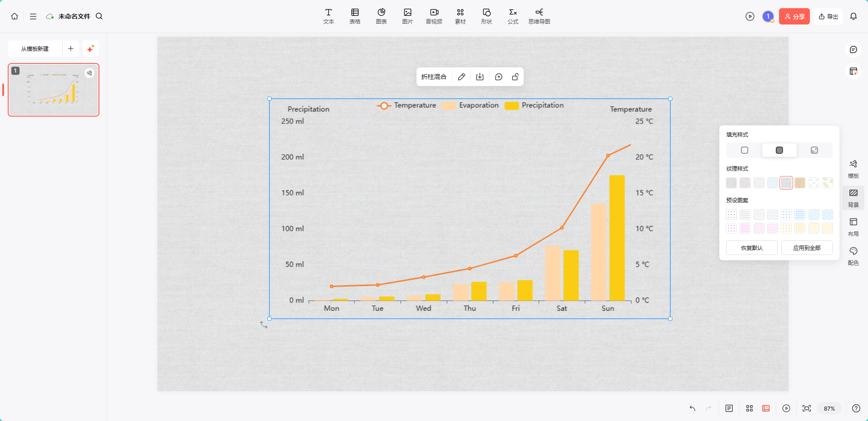Click 恢复默认 restore default button

(752, 248)
